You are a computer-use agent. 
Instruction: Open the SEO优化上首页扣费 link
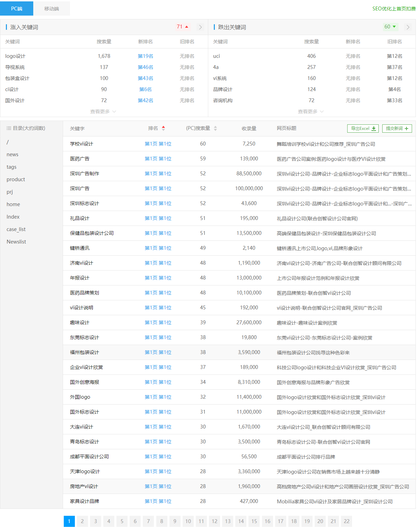click(394, 8)
